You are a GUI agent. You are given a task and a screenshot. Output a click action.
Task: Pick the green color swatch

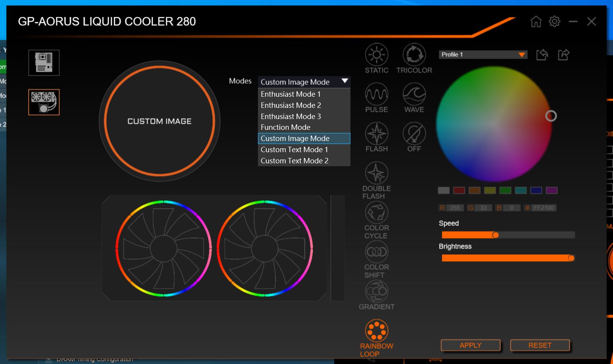(505, 190)
